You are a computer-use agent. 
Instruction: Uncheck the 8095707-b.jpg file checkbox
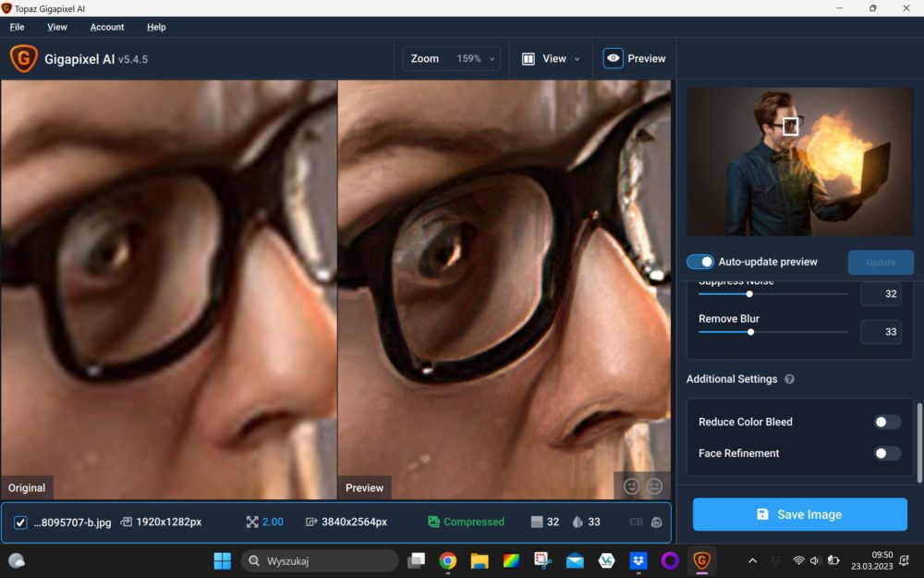point(20,523)
